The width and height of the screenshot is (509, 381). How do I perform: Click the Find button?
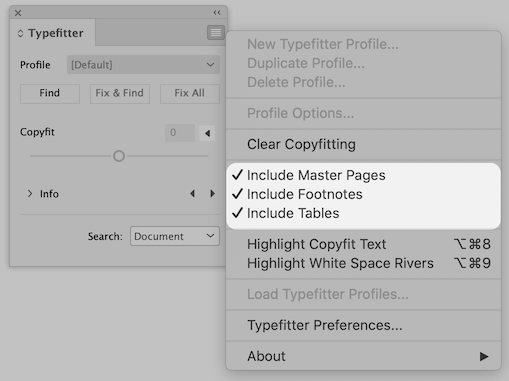point(50,93)
